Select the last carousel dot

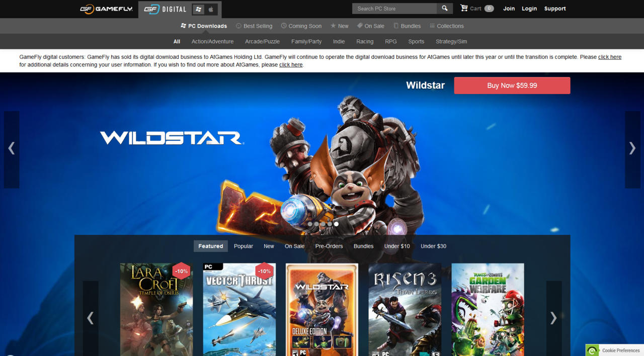336,224
